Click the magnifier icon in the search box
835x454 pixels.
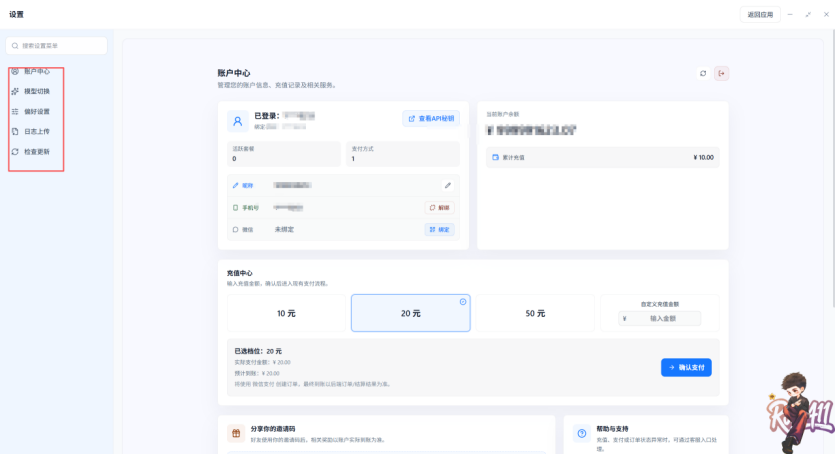click(x=15, y=46)
